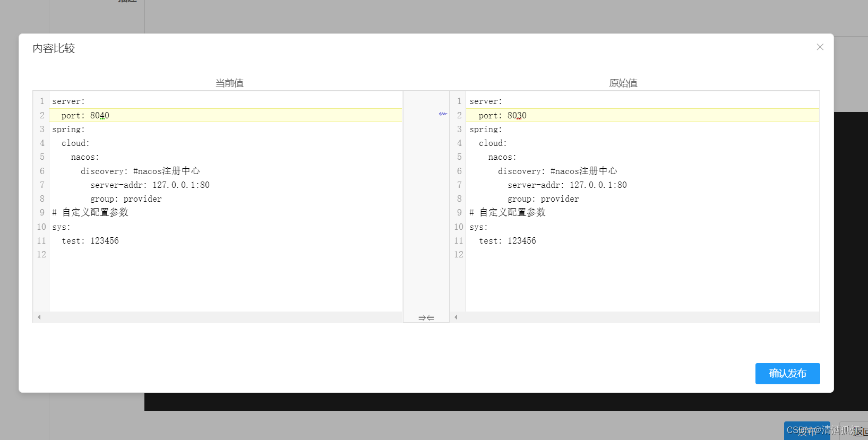Click 'test: 123456' in the 当前值 pane

point(90,241)
